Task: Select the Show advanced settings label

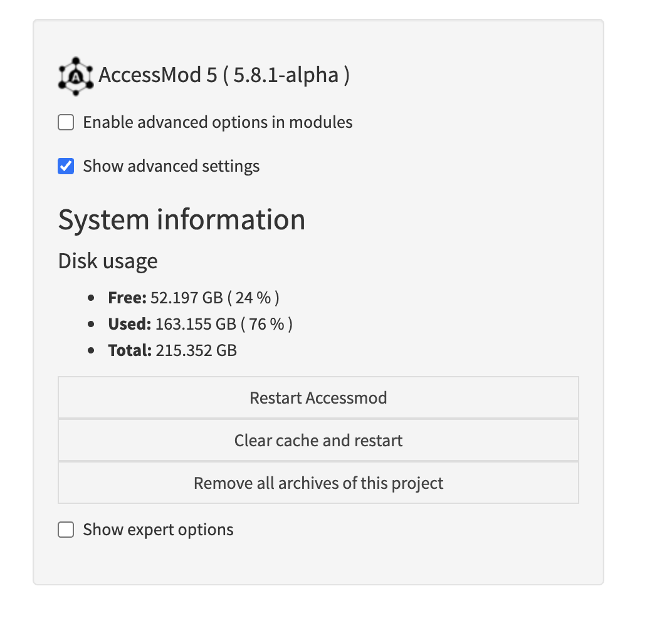Action: (x=171, y=165)
